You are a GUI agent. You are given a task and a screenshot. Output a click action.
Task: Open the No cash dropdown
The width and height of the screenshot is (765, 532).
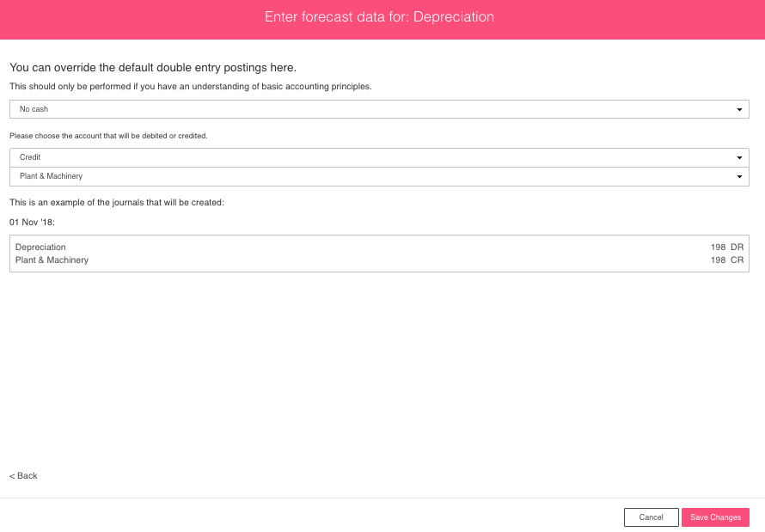click(379, 109)
